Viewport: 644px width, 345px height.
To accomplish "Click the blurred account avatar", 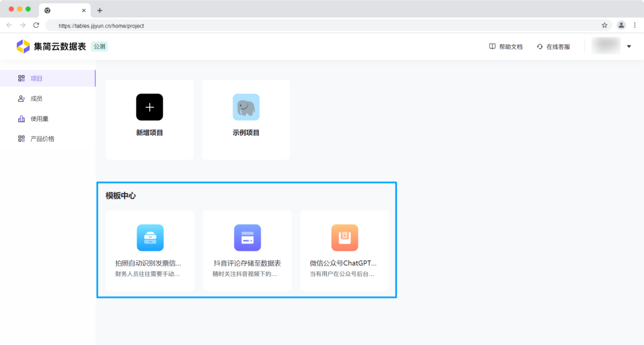I will coord(606,45).
